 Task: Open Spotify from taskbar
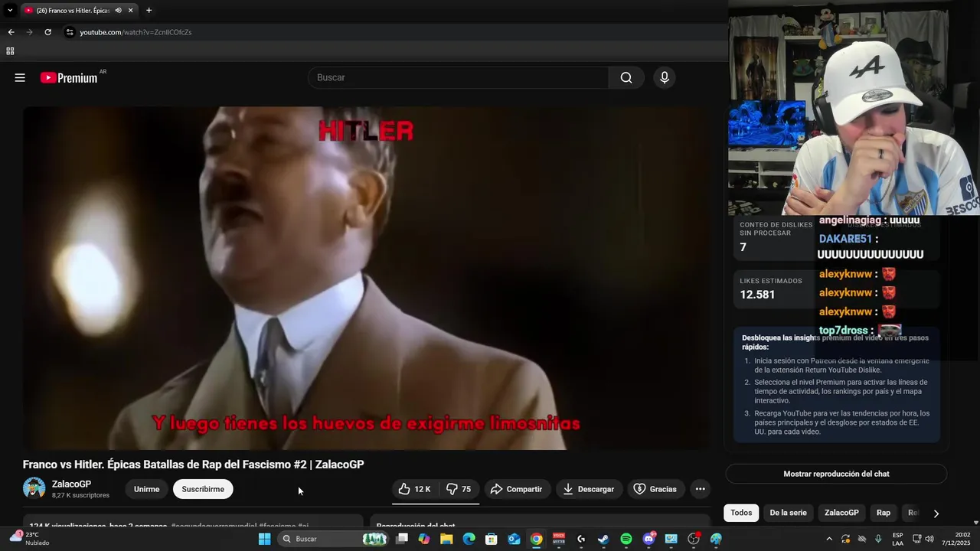tap(626, 539)
